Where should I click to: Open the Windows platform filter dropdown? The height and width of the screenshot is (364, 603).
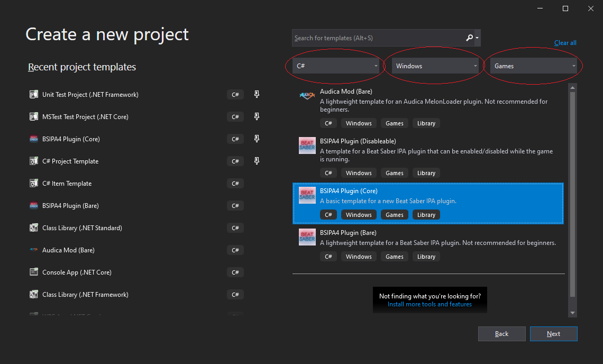435,66
